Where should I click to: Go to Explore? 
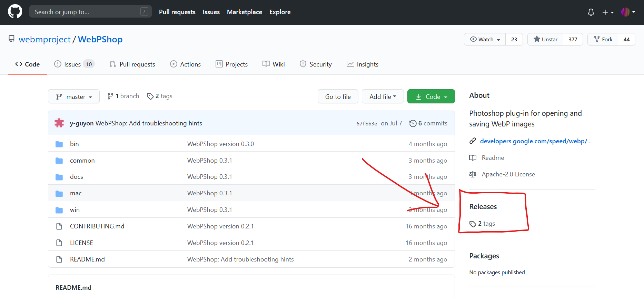click(280, 12)
